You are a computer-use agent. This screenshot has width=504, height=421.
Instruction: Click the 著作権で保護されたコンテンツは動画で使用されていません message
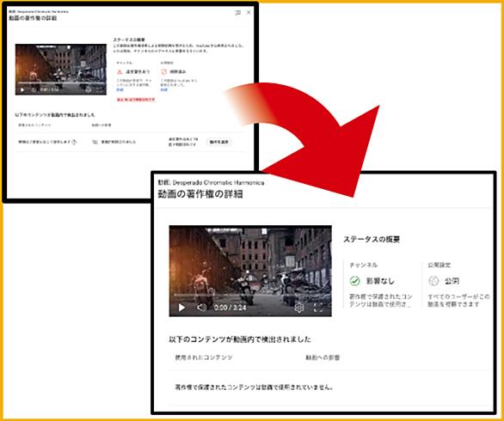tap(255, 387)
